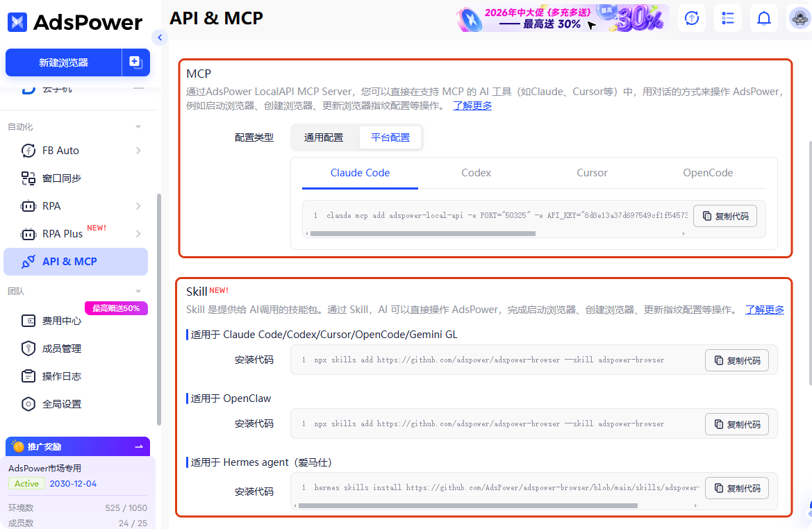Image resolution: width=812 pixels, height=529 pixels.
Task: Click the 适用于 Hermes agent heading
Action: (x=261, y=462)
